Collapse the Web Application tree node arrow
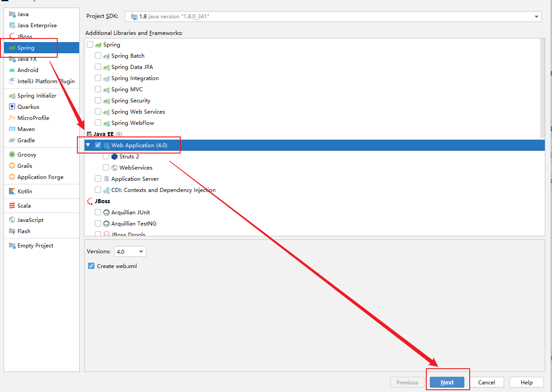552x392 pixels. 88,145
